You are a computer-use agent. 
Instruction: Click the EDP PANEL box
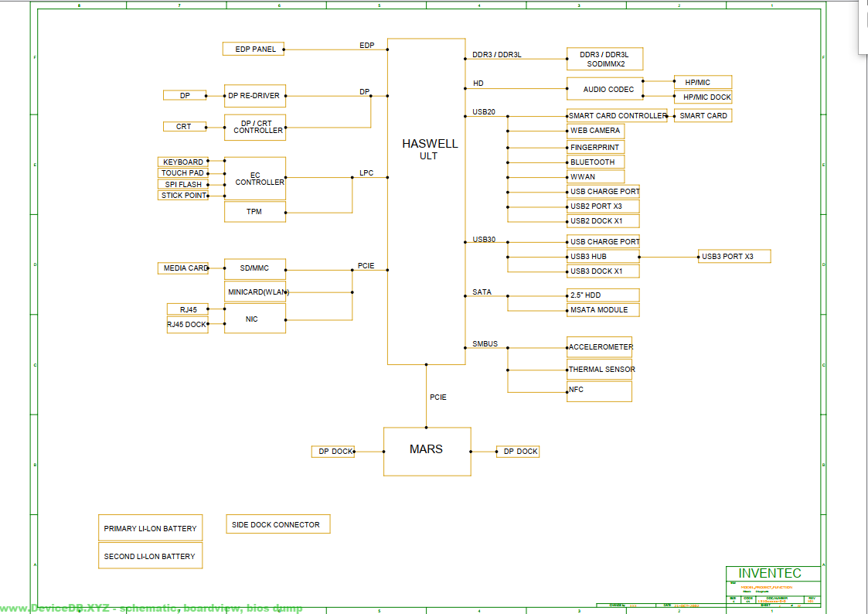point(254,49)
